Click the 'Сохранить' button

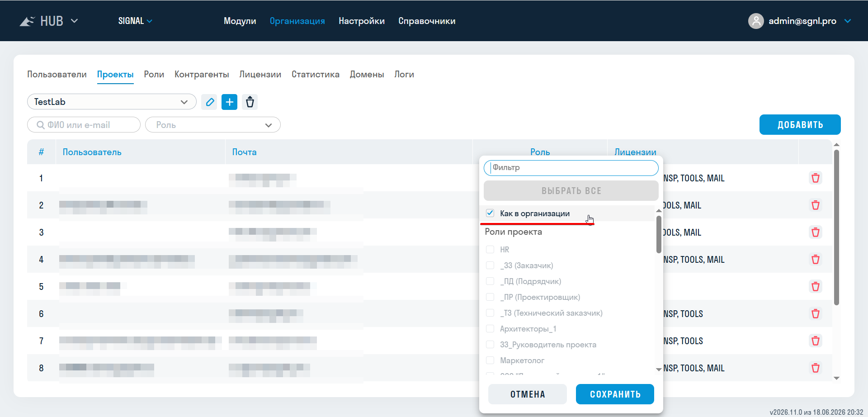pos(615,394)
